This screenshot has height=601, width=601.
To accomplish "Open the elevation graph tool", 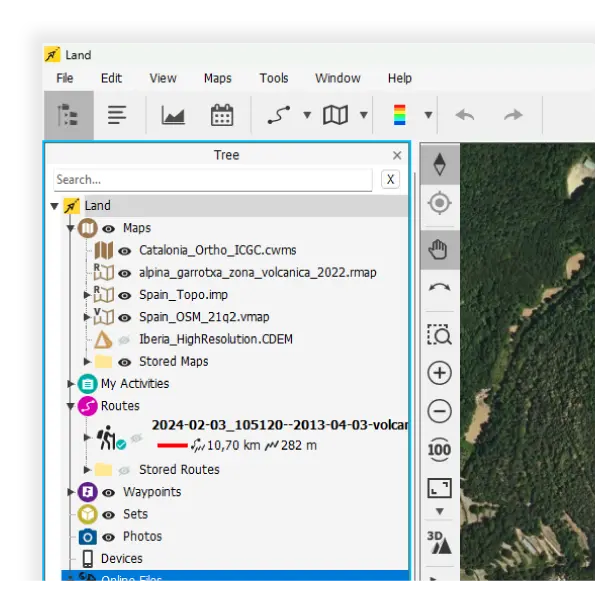I will tap(173, 115).
